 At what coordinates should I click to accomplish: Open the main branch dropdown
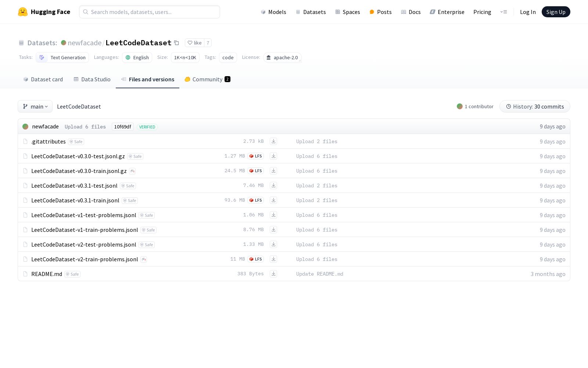[35, 106]
